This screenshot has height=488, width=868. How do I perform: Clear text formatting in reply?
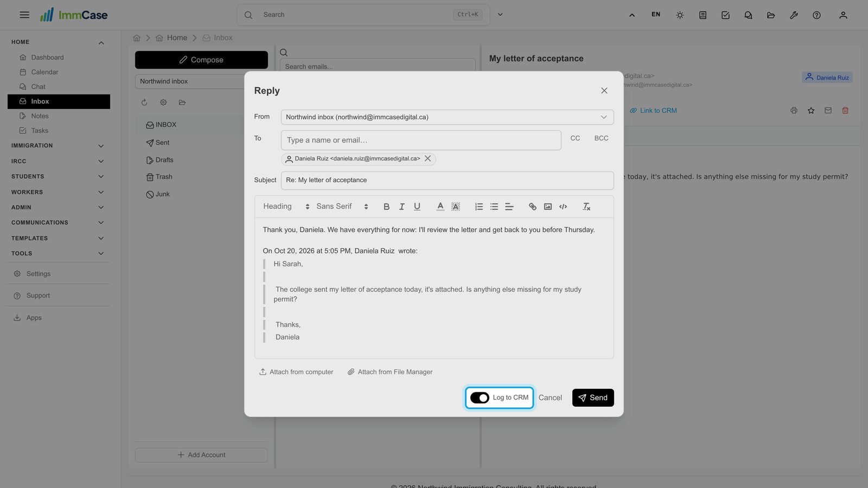[x=586, y=207]
